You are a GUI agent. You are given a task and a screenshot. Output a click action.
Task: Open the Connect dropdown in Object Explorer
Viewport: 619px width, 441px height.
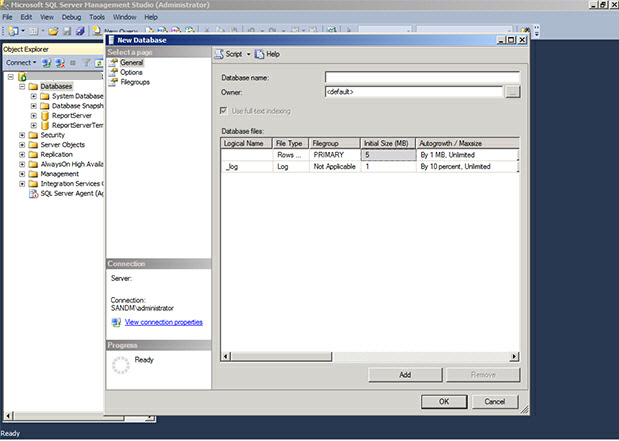tap(34, 63)
